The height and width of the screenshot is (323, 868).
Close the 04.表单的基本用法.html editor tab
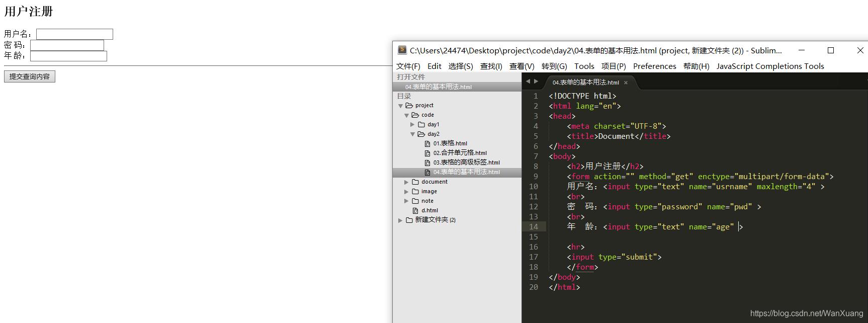point(626,83)
